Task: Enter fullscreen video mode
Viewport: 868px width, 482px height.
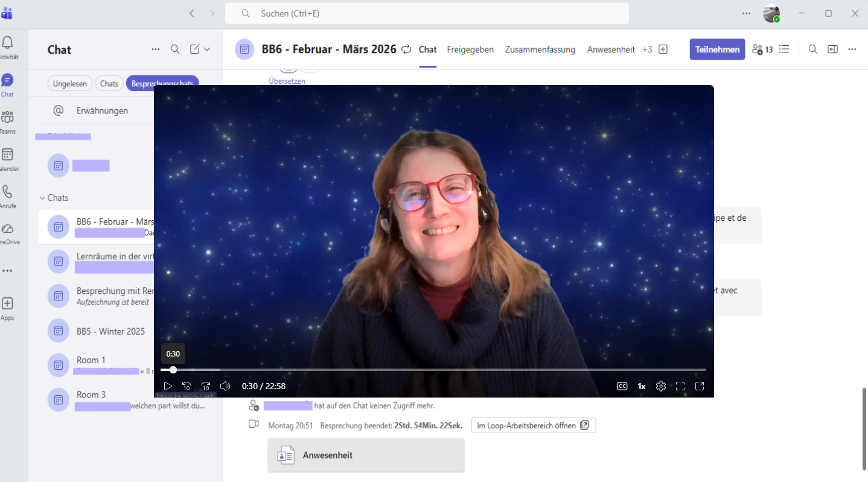Action: 680,386
